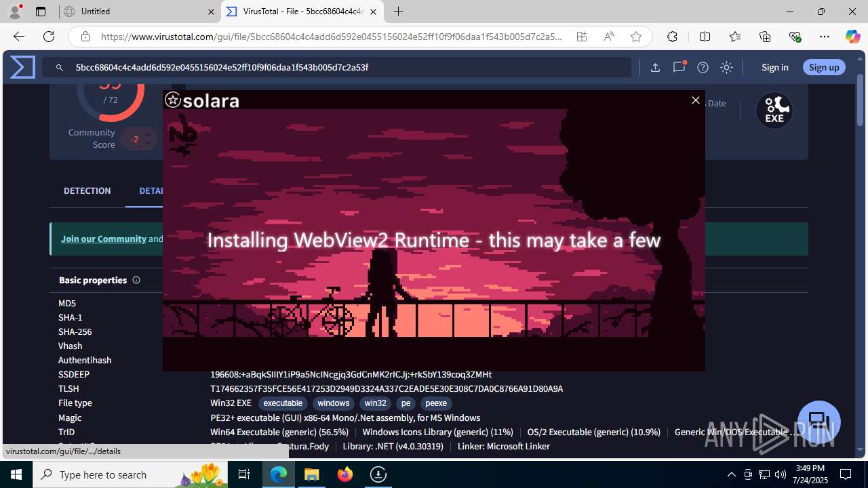Viewport: 868px width, 488px height.
Task: Click the Magic PE32+ description text
Action: 345,418
